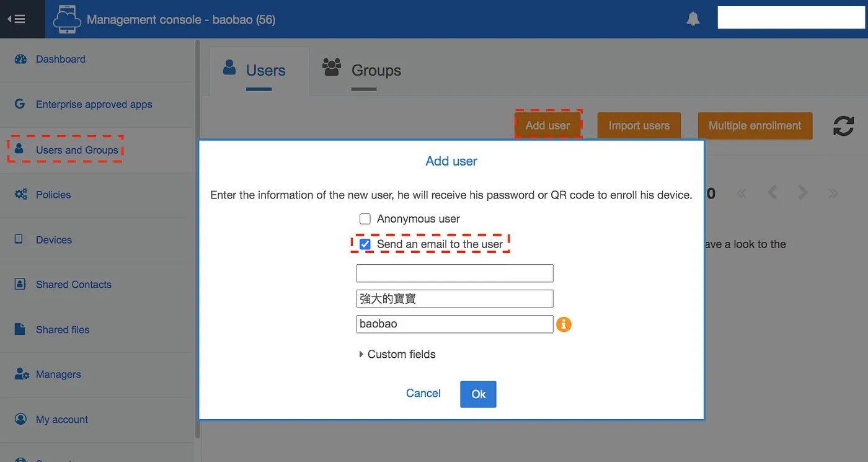Collapse sidebar with the hamburger menu icon
This screenshot has height=462, width=868.
[16, 19]
